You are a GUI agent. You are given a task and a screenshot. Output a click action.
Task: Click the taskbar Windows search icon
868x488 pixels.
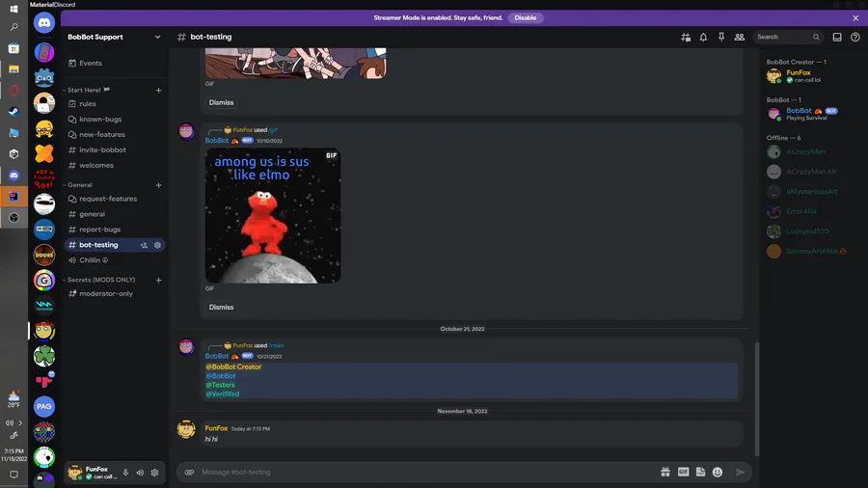14,27
